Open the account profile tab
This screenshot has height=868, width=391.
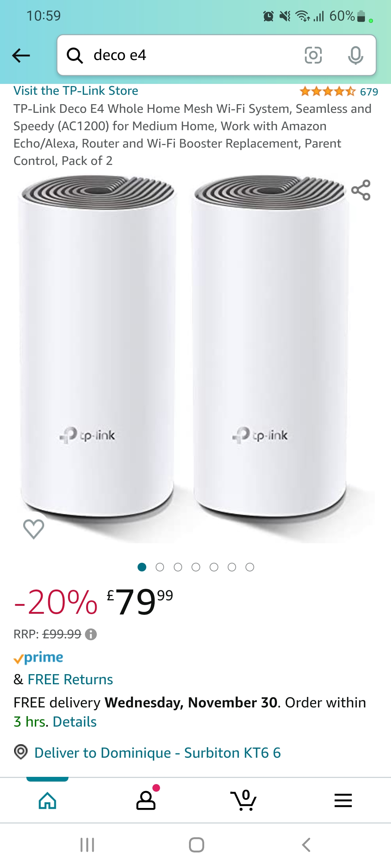(x=146, y=800)
